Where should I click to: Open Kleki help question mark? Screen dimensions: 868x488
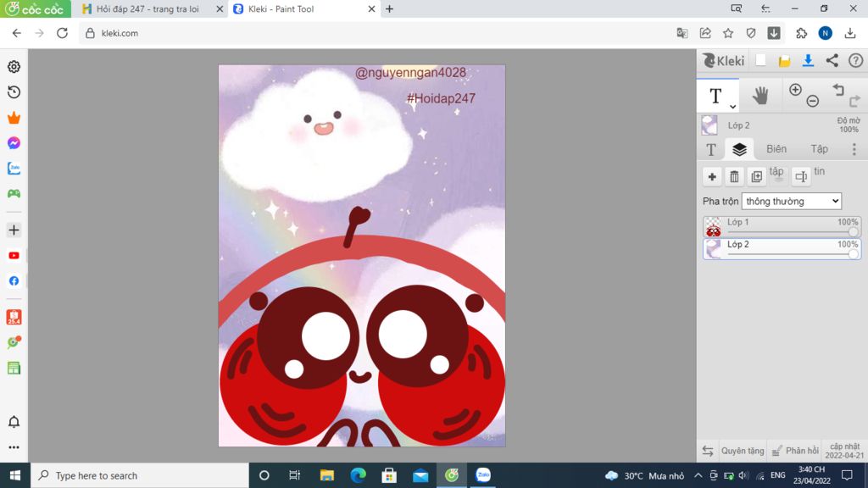click(x=856, y=60)
